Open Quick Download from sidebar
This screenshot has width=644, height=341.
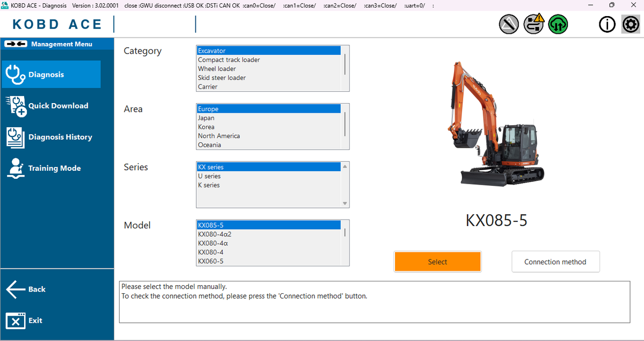click(58, 106)
